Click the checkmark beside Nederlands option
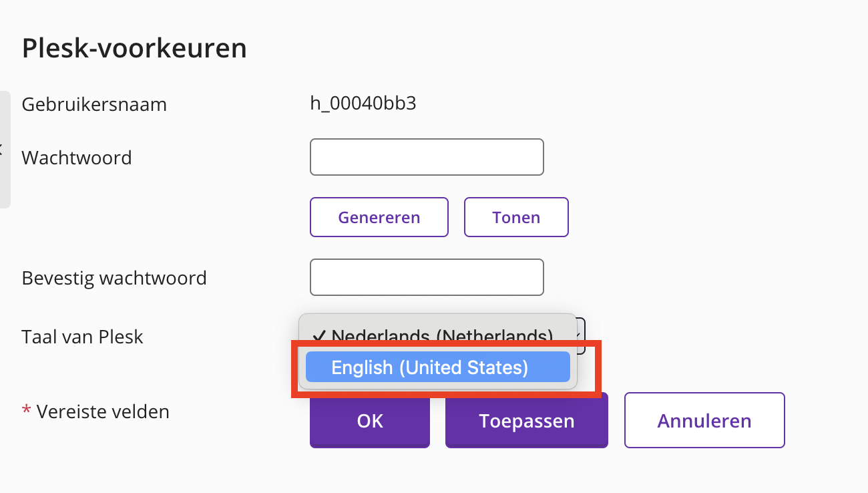The height and width of the screenshot is (493, 868). tap(319, 335)
